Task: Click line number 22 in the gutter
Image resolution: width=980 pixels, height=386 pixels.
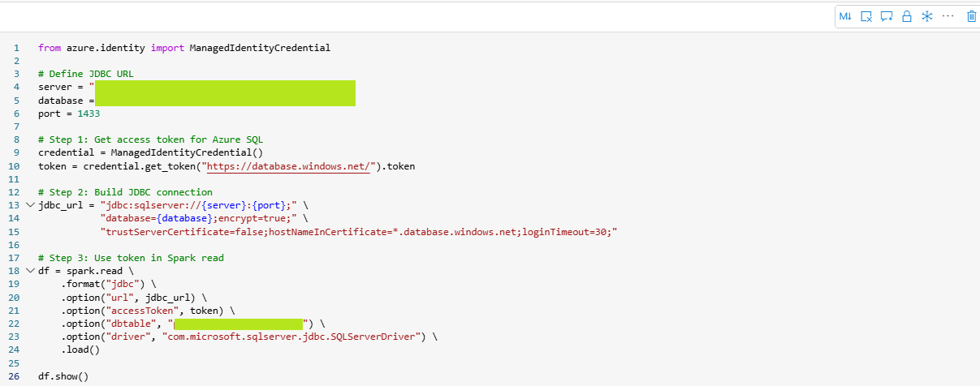Action: click(15, 324)
